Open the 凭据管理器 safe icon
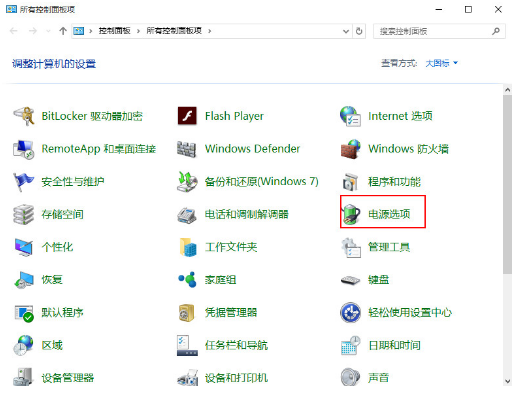Viewport: 515px width, 394px height. (x=187, y=312)
